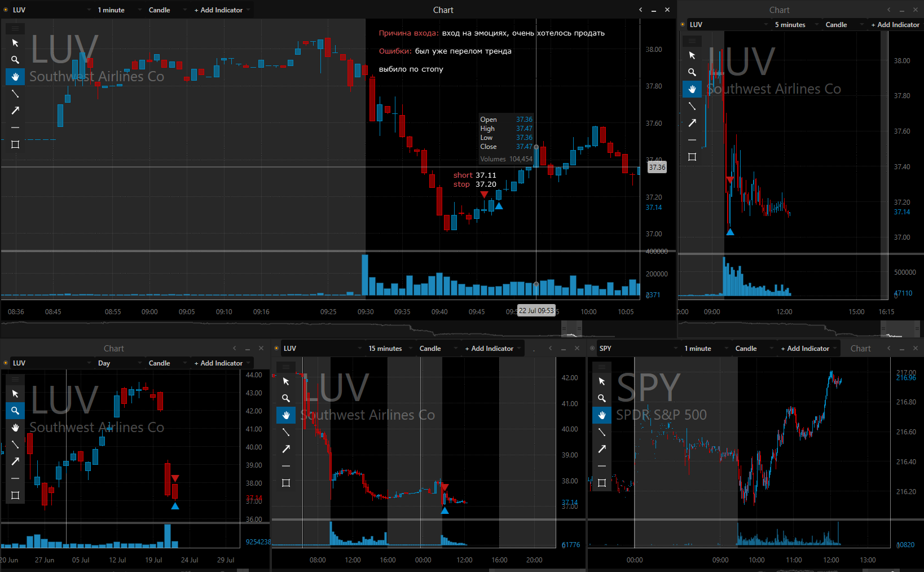
Task: Click the timeline navigator below 5 minutes chart
Action: (x=900, y=329)
